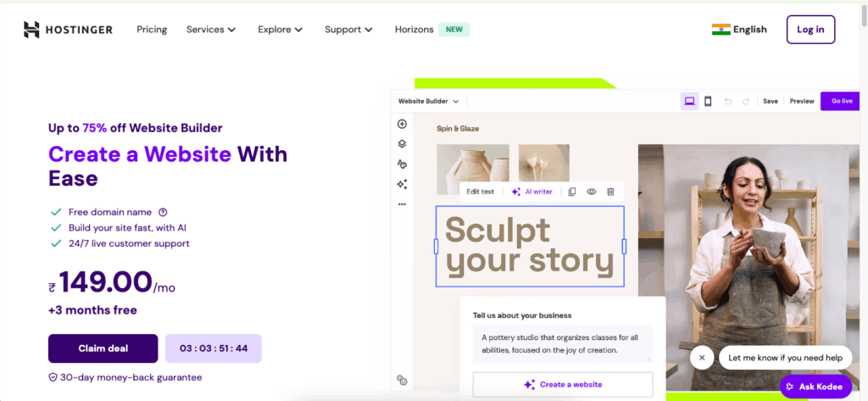The height and width of the screenshot is (401, 868).
Task: Open the layers icon in builder sidebar
Action: pos(402,144)
